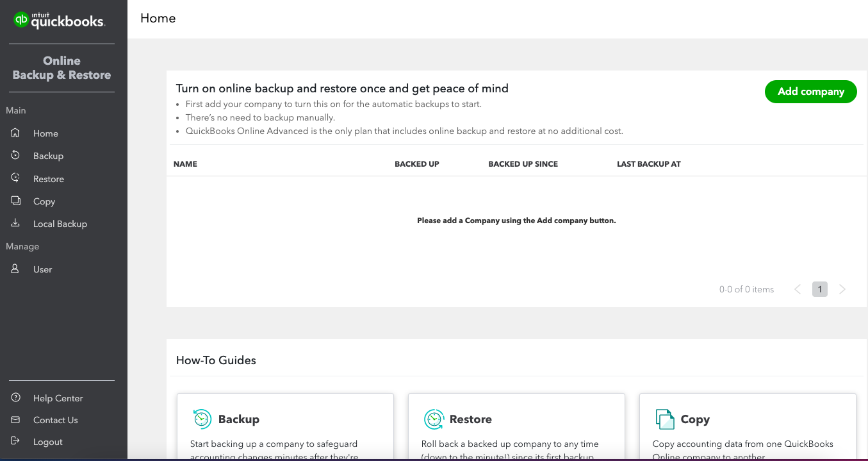The image size is (868, 461).
Task: Click the Local Backup download icon
Action: tap(15, 223)
